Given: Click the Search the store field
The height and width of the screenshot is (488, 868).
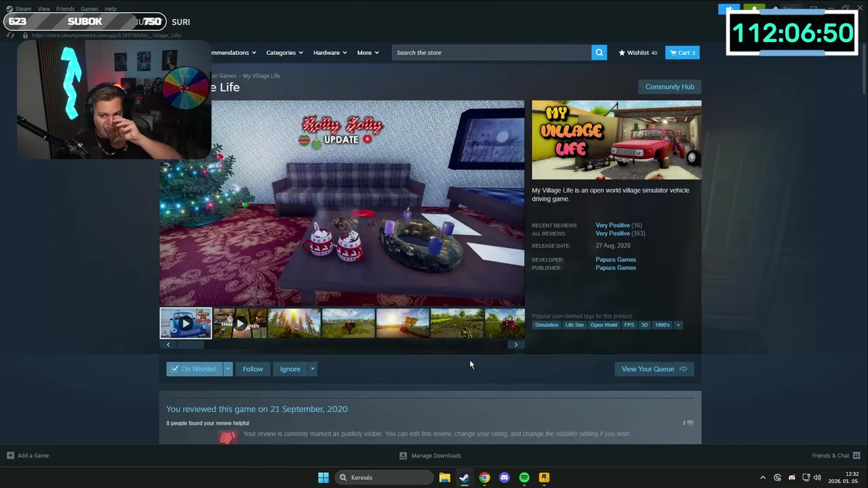Looking at the screenshot, I should pyautogui.click(x=492, y=52).
